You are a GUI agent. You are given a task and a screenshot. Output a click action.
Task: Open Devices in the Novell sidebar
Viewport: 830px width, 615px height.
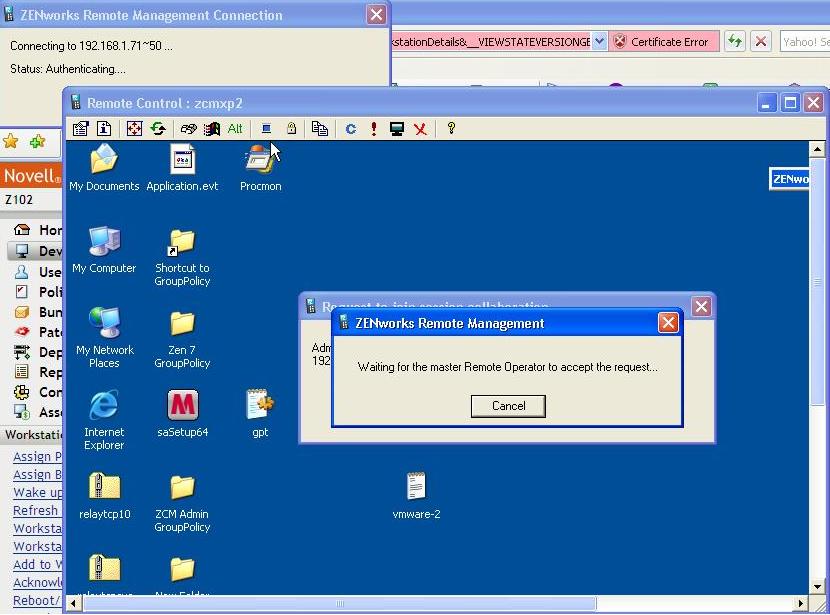(37, 251)
